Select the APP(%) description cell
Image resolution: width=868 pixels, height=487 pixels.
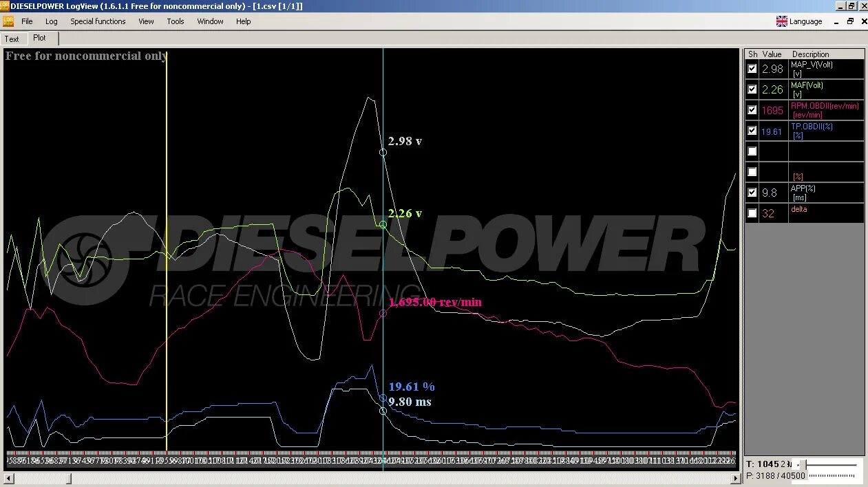(826, 193)
